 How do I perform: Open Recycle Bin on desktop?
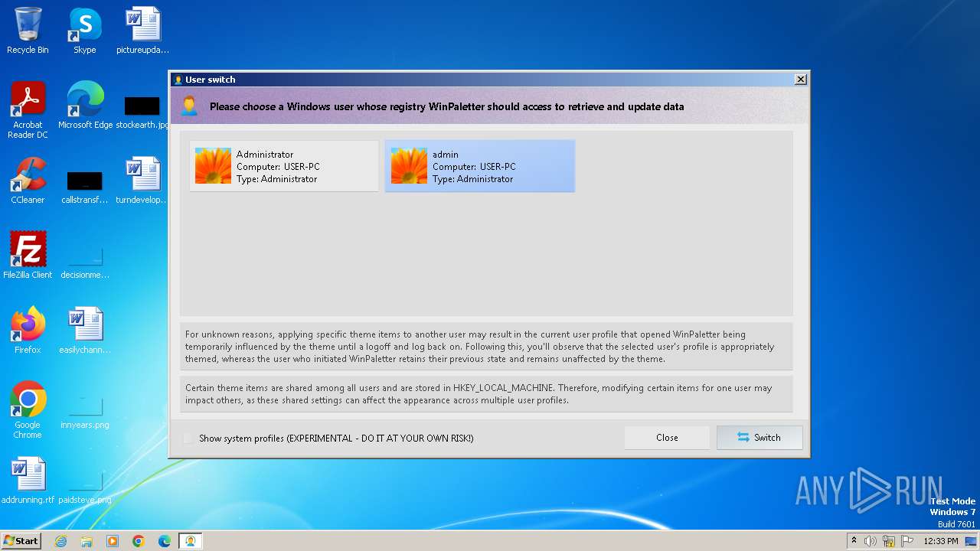28,31
